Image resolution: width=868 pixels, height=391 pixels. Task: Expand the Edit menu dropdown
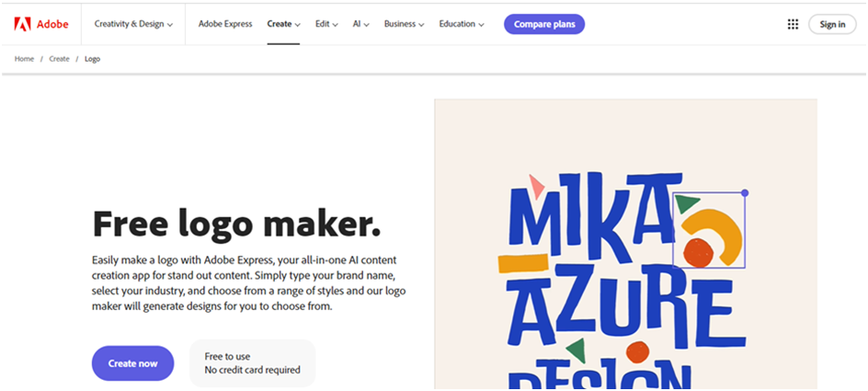coord(326,24)
